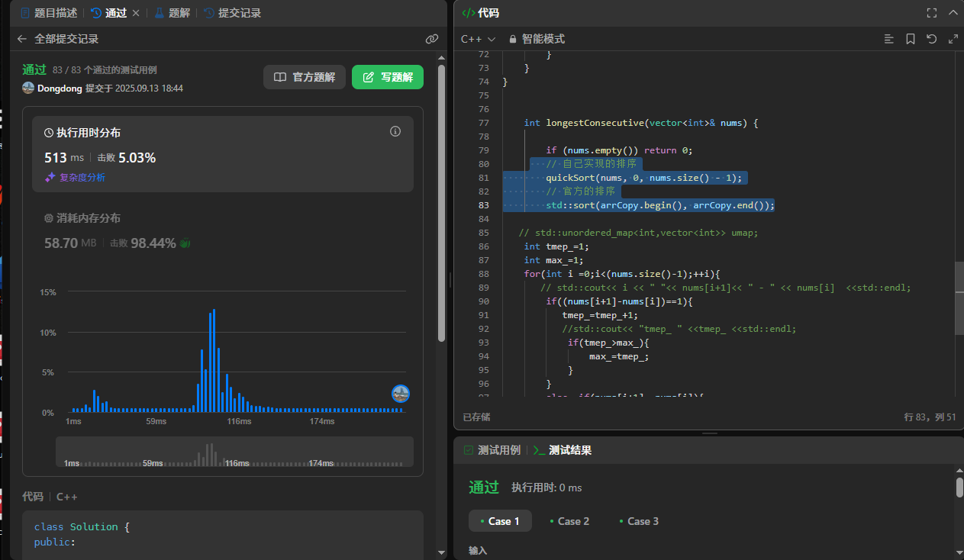Click the user avatar marker on the runtime chart
964x560 pixels.
401,394
